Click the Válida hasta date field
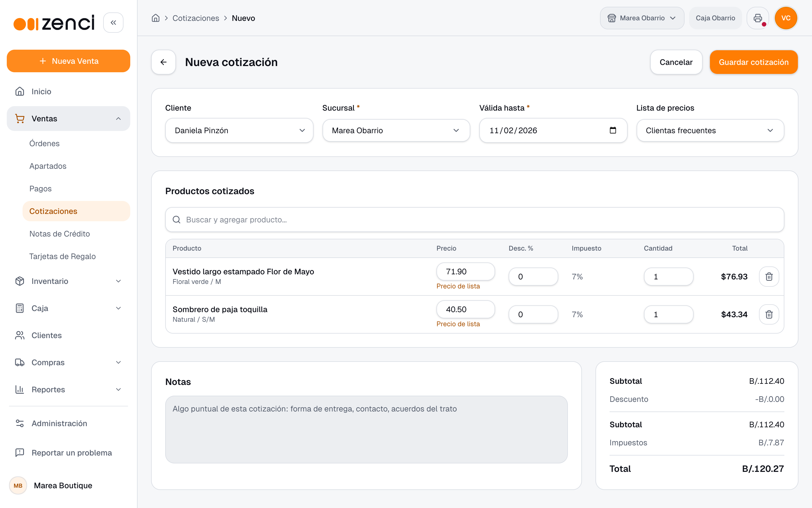Viewport: 812px width, 508px height. pyautogui.click(x=553, y=130)
